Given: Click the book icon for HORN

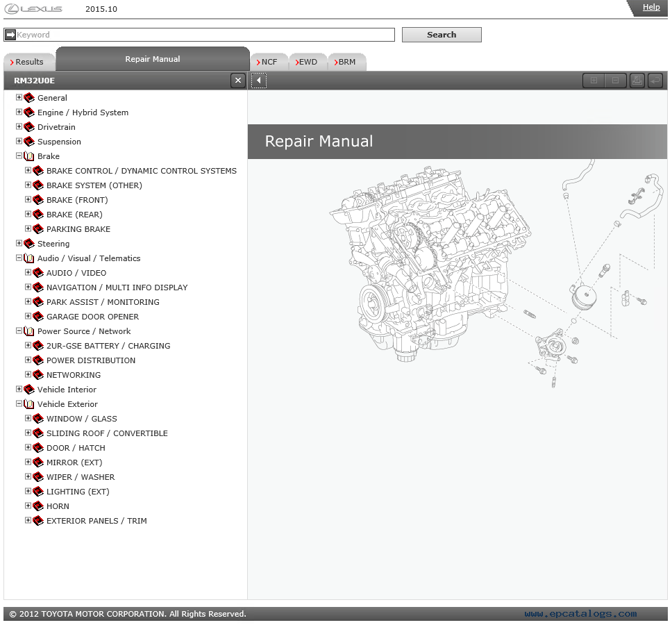Looking at the screenshot, I should tap(38, 506).
